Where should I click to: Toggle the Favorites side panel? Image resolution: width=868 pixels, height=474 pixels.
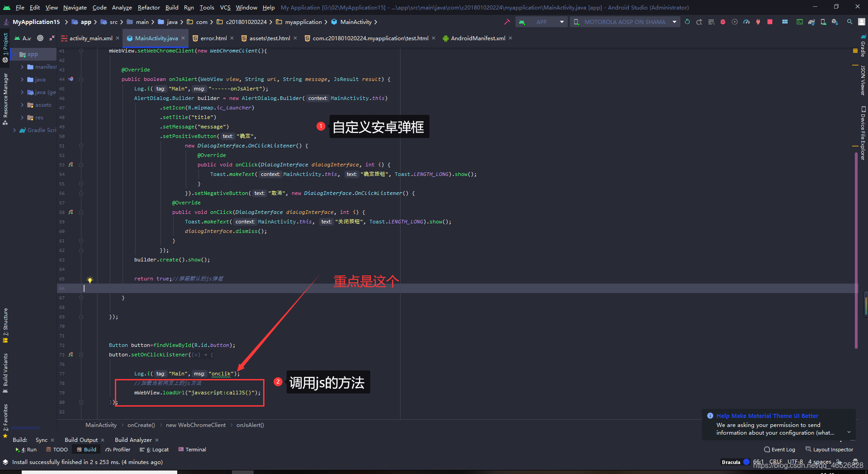[5, 421]
